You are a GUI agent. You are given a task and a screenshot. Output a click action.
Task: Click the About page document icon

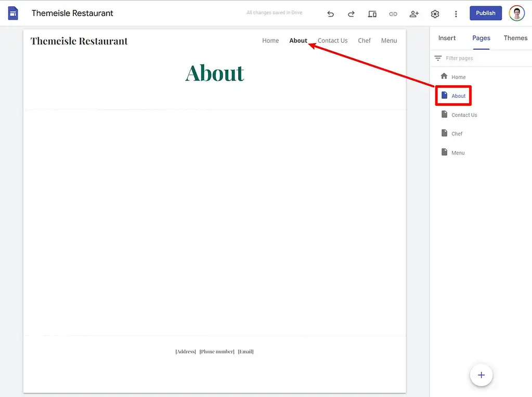coord(444,95)
